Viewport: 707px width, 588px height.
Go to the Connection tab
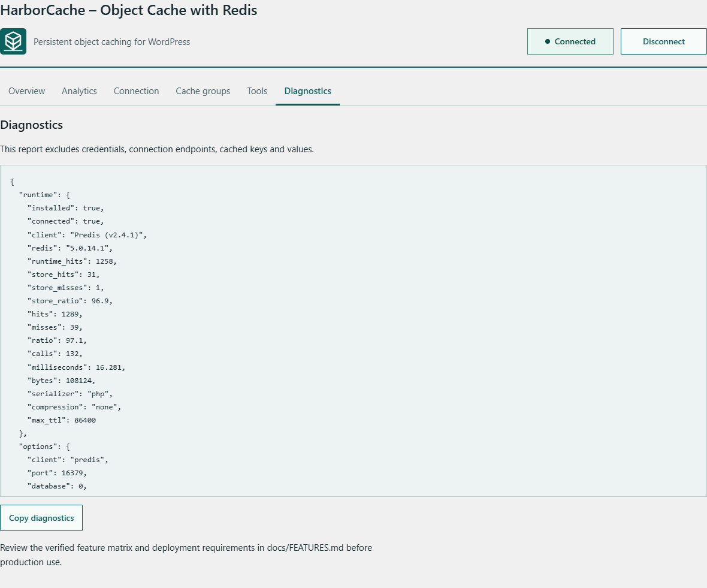[x=136, y=91]
